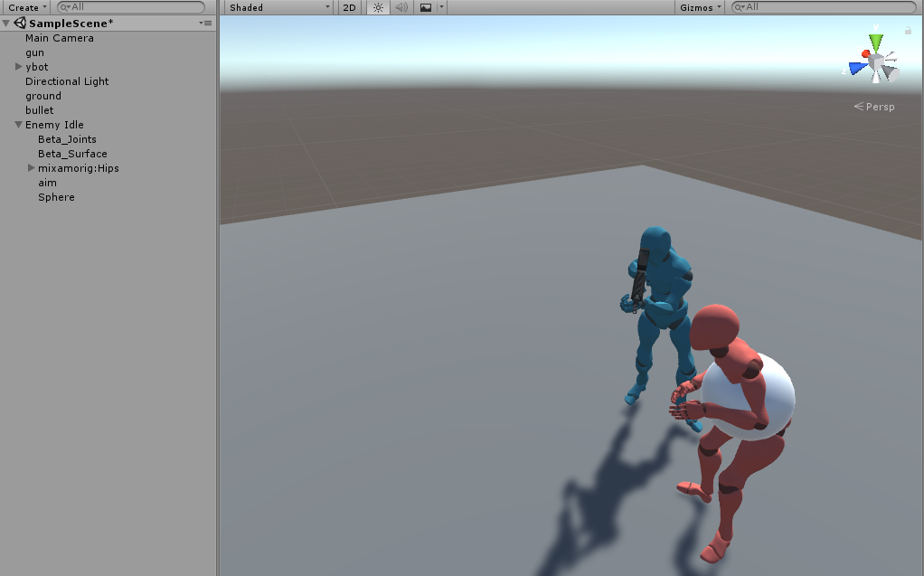The width and height of the screenshot is (924, 576).
Task: Click the Hierarchy search field
Action: 131,7
